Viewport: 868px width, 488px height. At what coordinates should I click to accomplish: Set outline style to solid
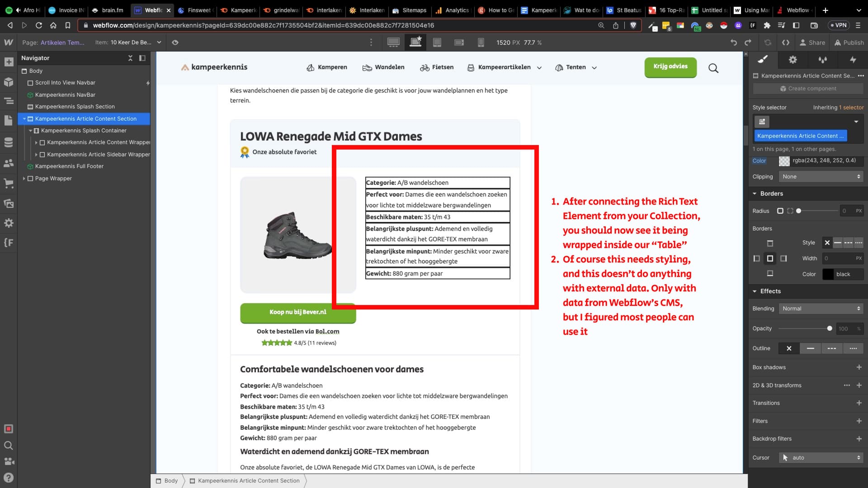click(x=810, y=348)
